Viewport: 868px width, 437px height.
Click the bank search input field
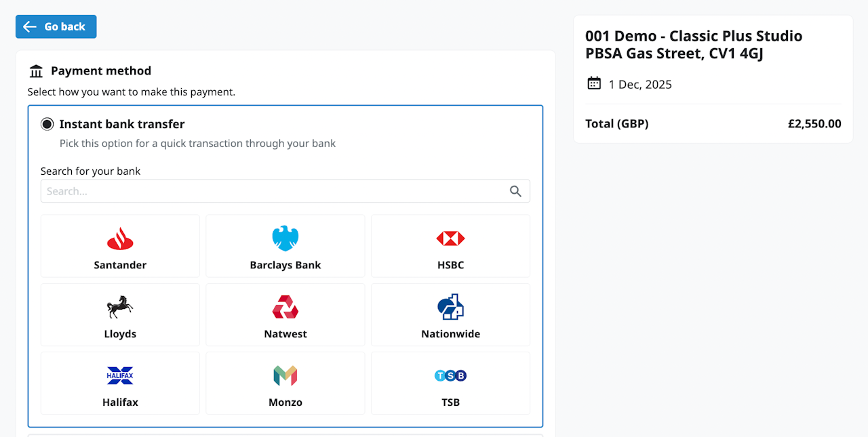[271, 191]
